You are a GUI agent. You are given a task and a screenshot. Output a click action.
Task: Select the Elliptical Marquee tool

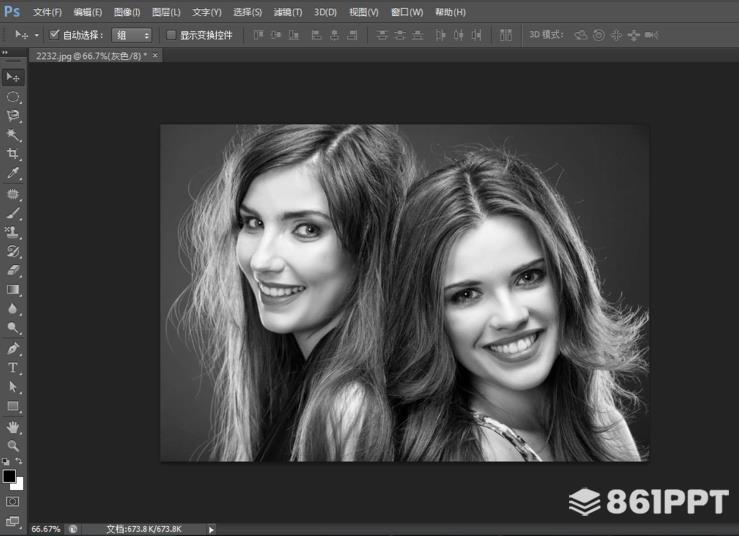[x=13, y=97]
